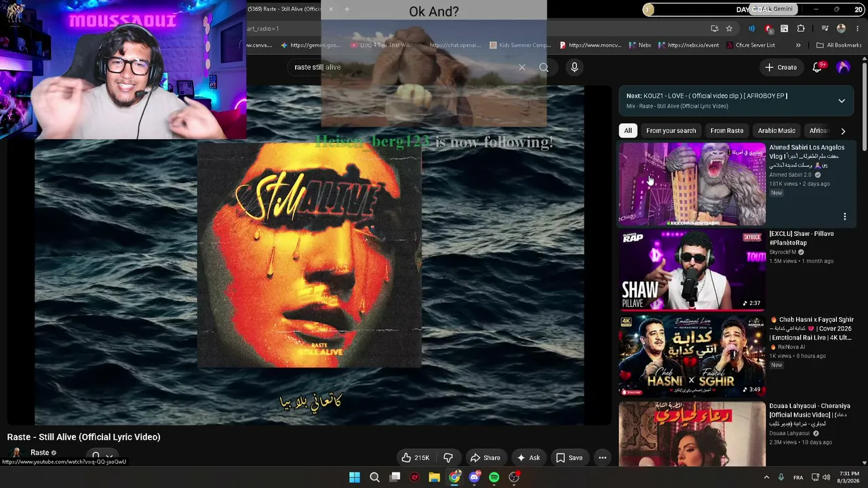Click the [EXCLU] Shaw - Pillave title

click(x=802, y=238)
